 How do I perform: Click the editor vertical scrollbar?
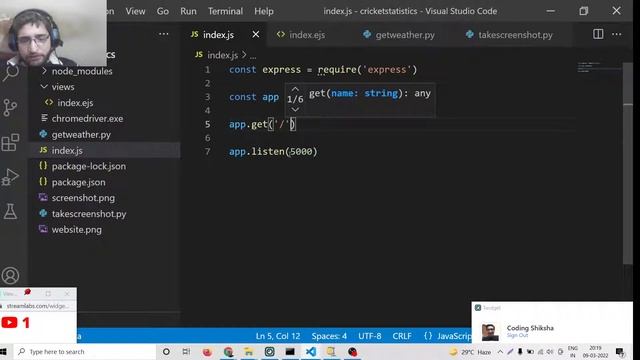click(628, 163)
